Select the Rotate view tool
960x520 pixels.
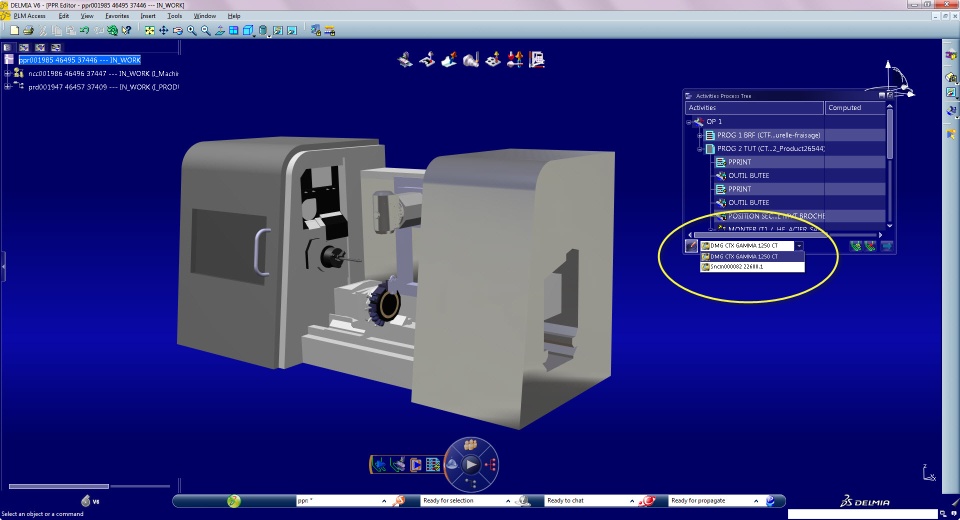pyautogui.click(x=178, y=30)
